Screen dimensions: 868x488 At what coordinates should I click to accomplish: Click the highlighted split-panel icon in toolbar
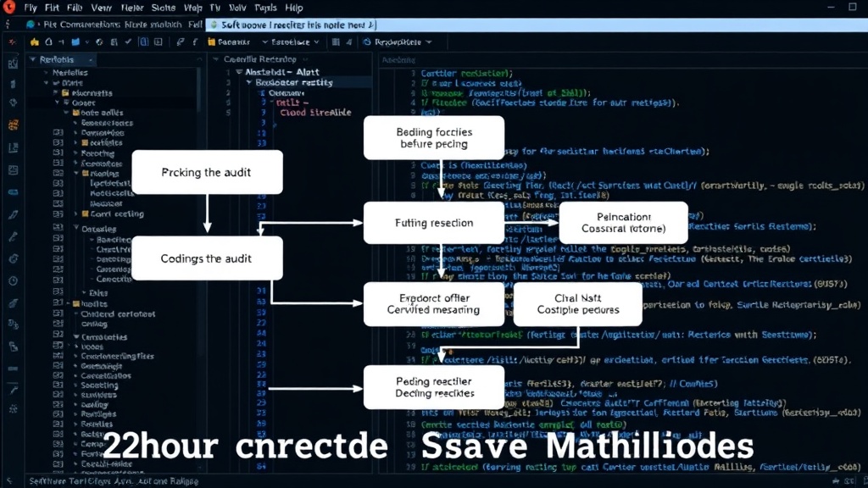[x=143, y=42]
